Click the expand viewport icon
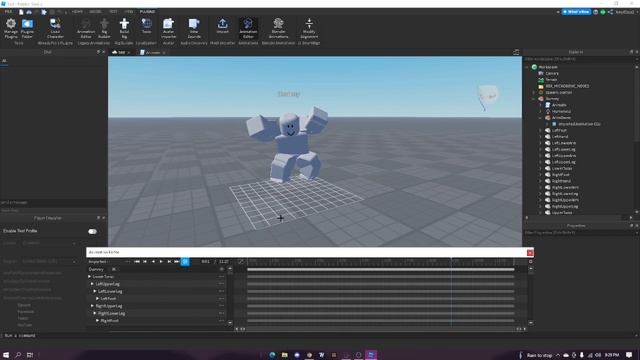Image resolution: width=640 pixels, height=360 pixels. click(516, 52)
